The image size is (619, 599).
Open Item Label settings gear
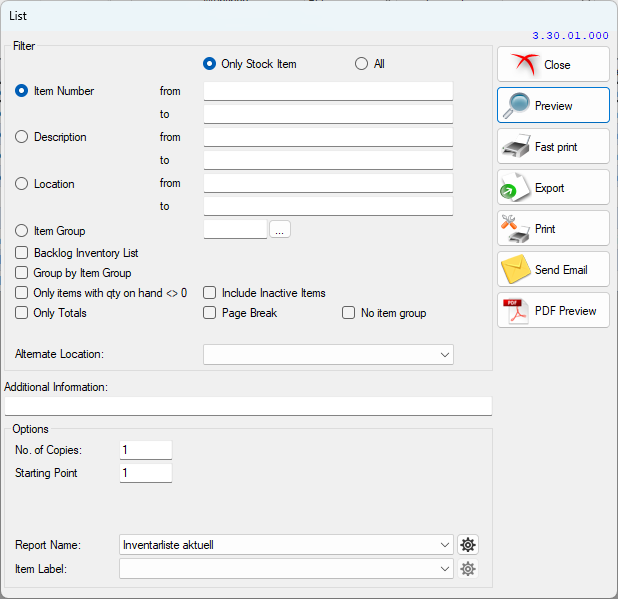pyautogui.click(x=468, y=569)
